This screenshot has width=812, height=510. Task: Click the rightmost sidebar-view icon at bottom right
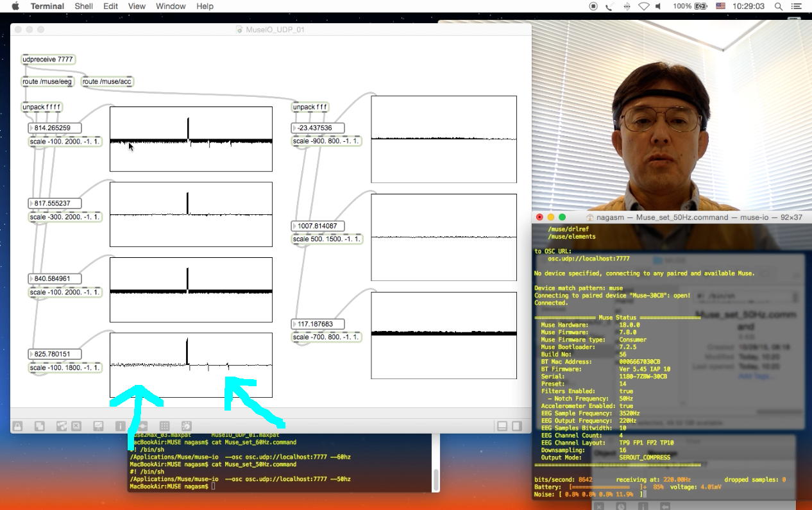pyautogui.click(x=517, y=426)
